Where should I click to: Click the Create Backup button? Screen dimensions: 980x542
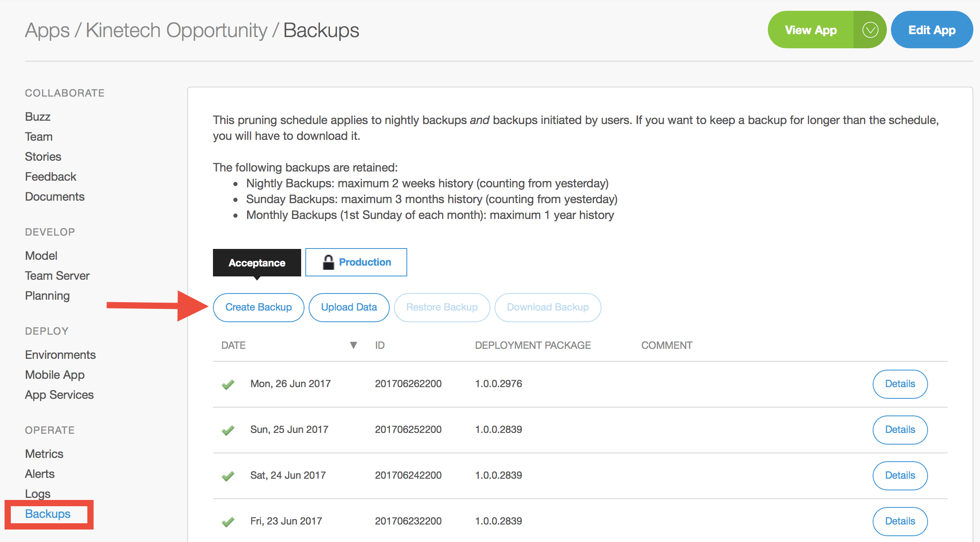258,307
